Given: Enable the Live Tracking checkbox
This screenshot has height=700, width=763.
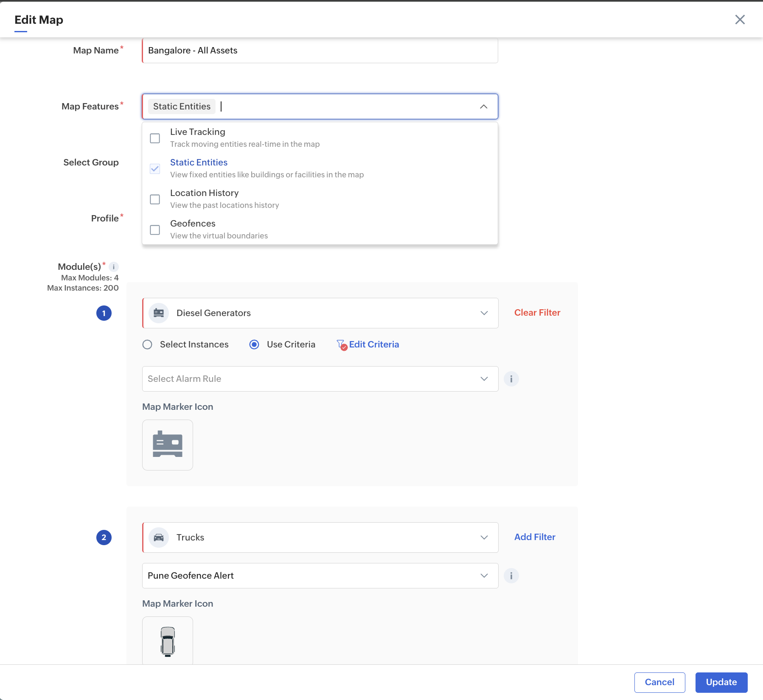Looking at the screenshot, I should (x=155, y=138).
